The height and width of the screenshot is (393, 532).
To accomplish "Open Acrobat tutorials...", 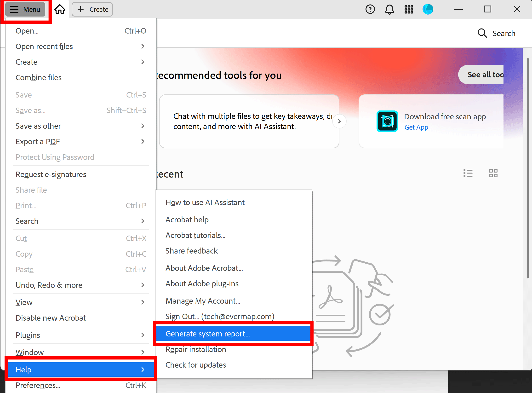I will pyautogui.click(x=234, y=235).
